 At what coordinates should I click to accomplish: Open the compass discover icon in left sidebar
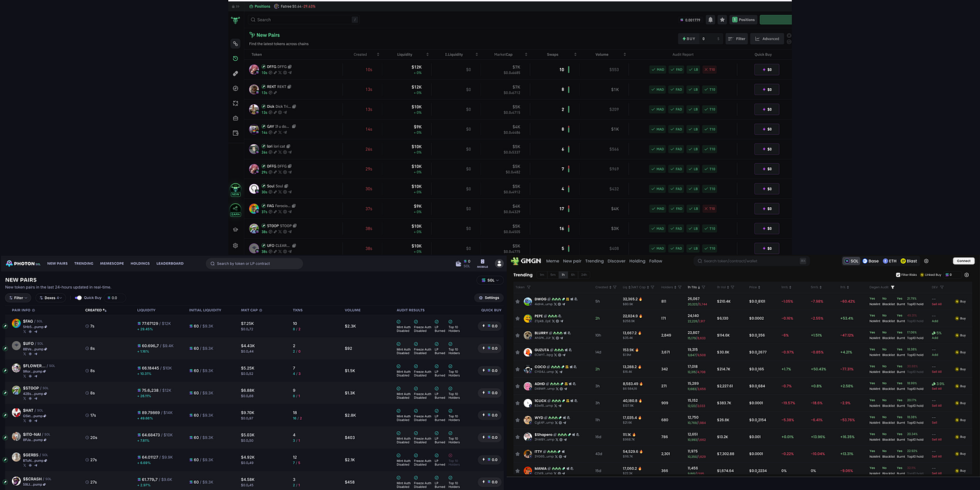pos(235,88)
